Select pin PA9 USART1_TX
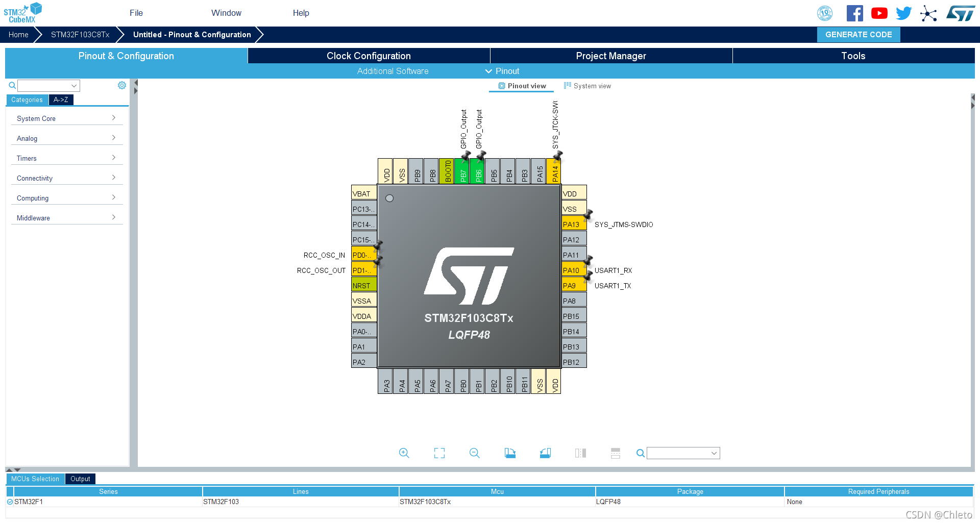 (574, 285)
